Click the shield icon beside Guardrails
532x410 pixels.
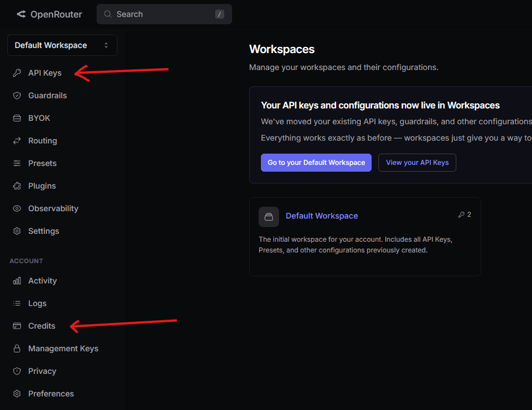click(17, 95)
